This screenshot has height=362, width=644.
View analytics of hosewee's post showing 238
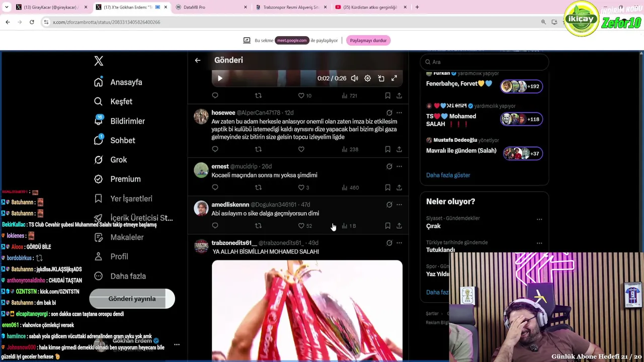(350, 149)
